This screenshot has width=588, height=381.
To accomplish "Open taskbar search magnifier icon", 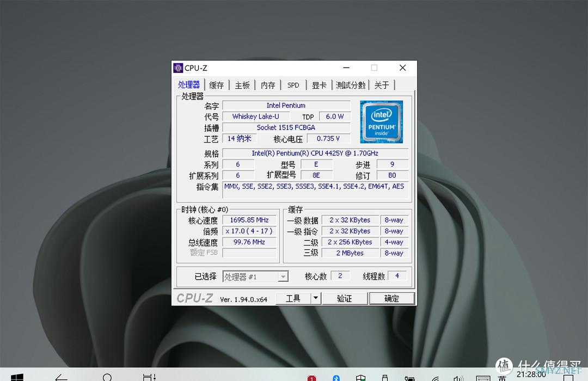I will coord(107,377).
